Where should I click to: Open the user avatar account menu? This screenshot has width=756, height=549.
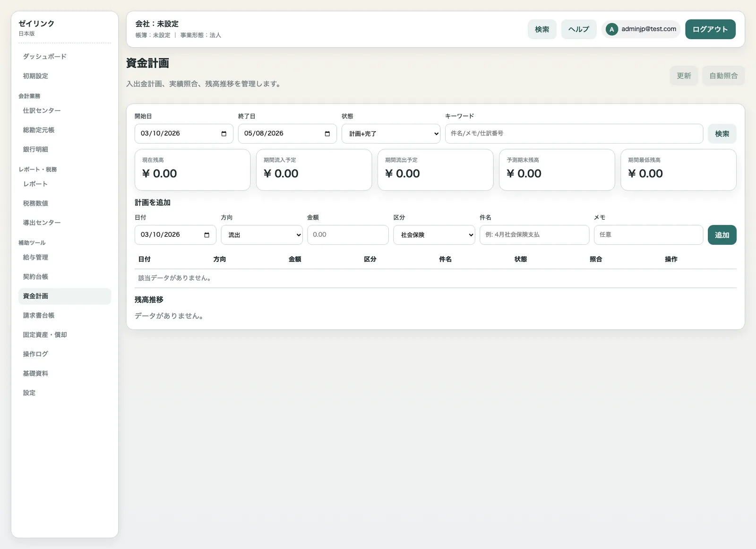611,29
